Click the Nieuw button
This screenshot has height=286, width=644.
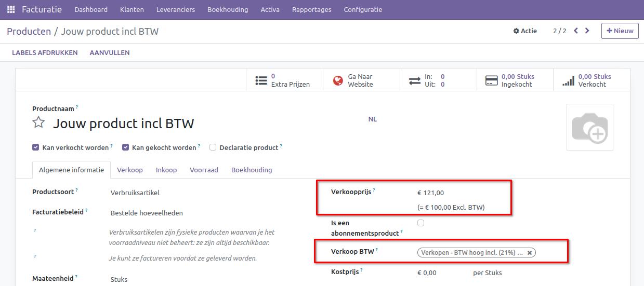click(x=620, y=31)
